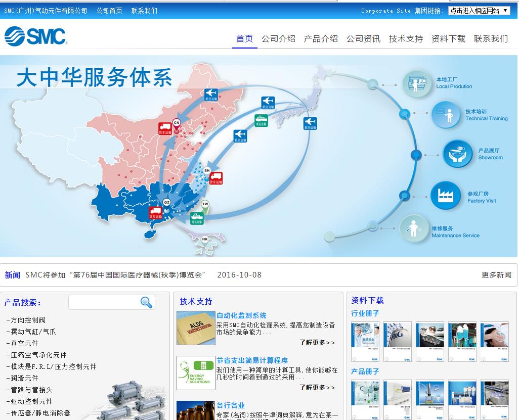This screenshot has height=420, width=519.
Task: Click the 各行各业 title link
Action: pos(231,405)
